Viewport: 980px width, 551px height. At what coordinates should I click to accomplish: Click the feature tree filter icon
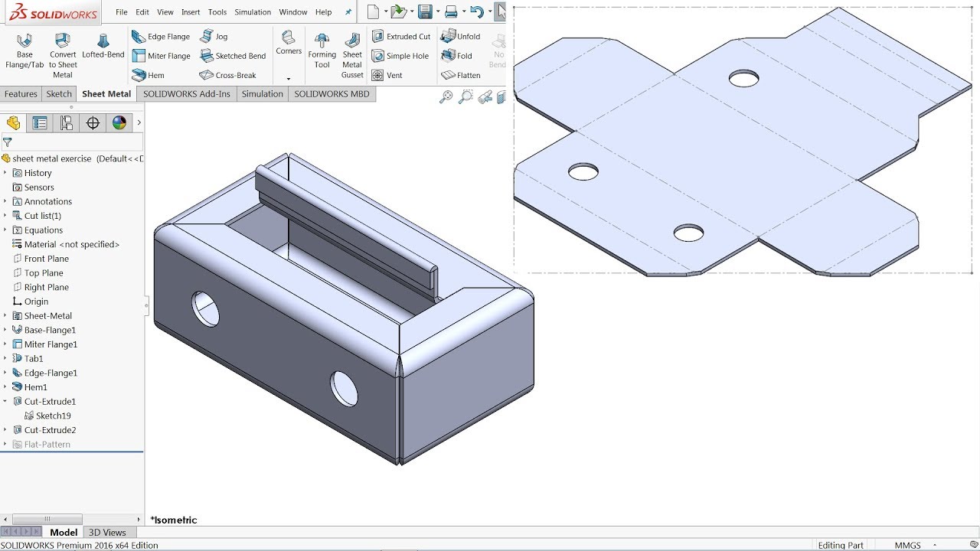8,142
